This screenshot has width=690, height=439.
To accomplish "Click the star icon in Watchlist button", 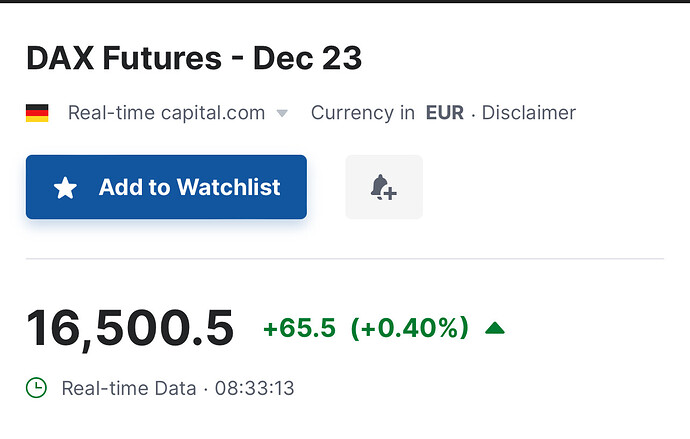I will (x=65, y=188).
